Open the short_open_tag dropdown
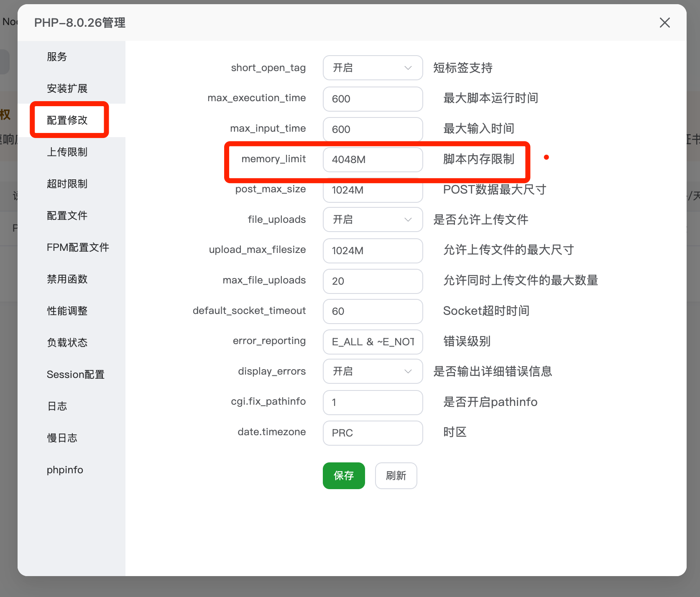Screen dimensions: 700x597 pyautogui.click(x=372, y=68)
